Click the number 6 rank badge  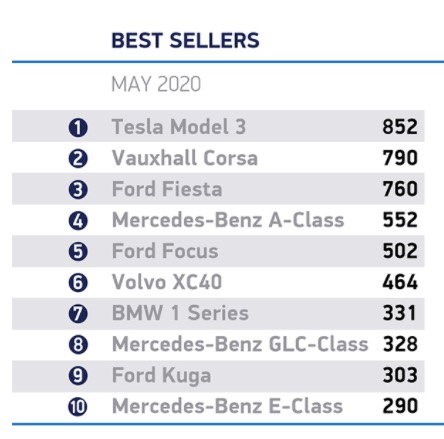[x=78, y=283]
